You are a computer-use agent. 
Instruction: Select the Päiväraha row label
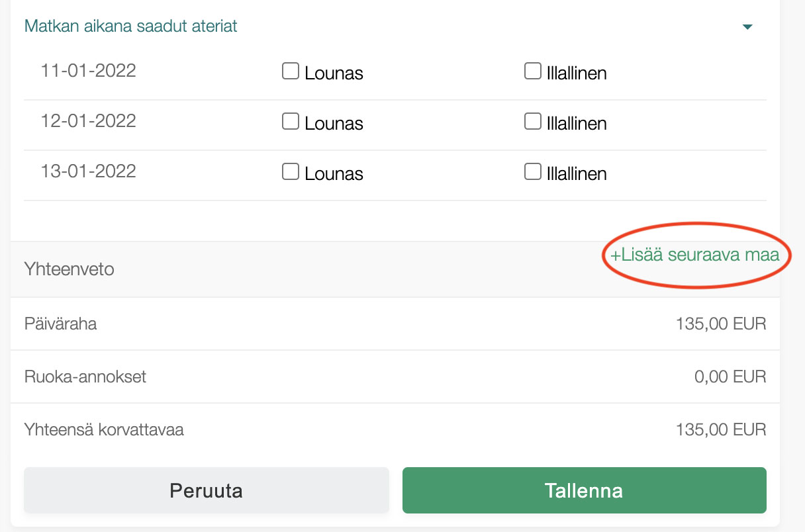coord(61,324)
